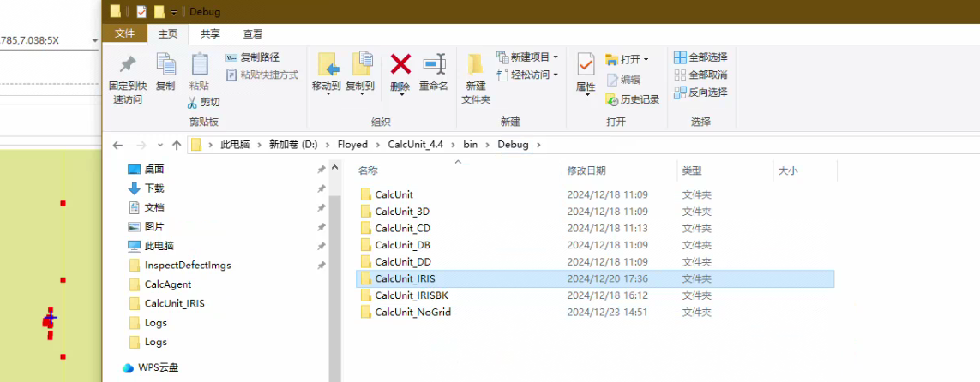The height and width of the screenshot is (382, 980).
Task: Switch to the View ribbon tab
Action: click(x=253, y=33)
